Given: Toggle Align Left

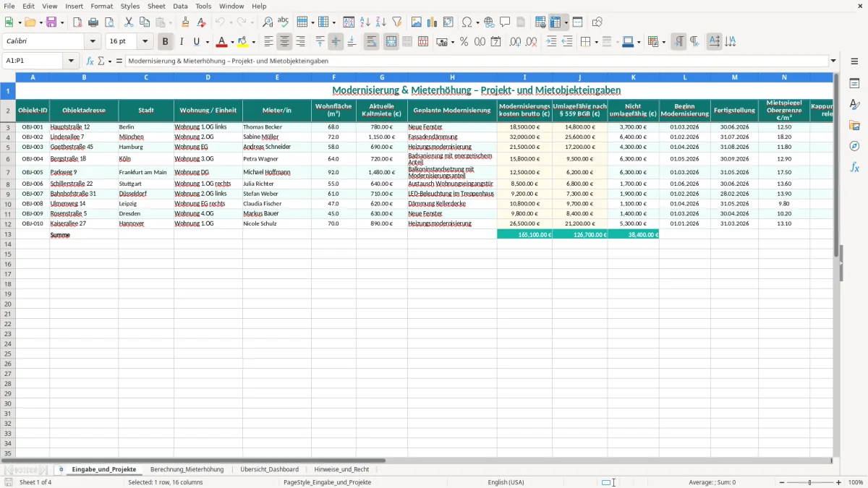Looking at the screenshot, I should tap(268, 42).
